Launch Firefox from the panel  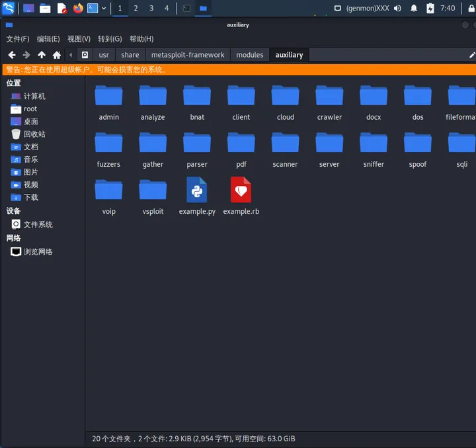[x=78, y=8]
